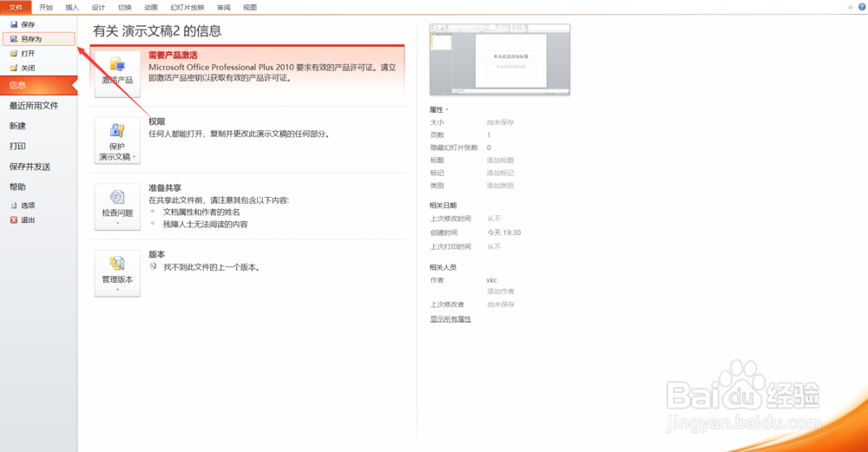The width and height of the screenshot is (868, 452).
Task: Click the presentation preview thumbnail
Action: [x=500, y=59]
